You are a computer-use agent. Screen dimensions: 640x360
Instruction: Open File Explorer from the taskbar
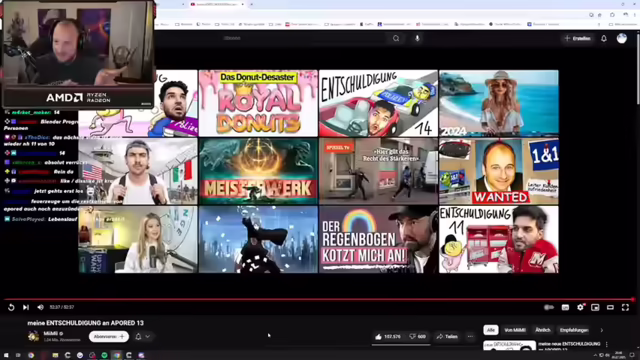pyautogui.click(x=55, y=355)
